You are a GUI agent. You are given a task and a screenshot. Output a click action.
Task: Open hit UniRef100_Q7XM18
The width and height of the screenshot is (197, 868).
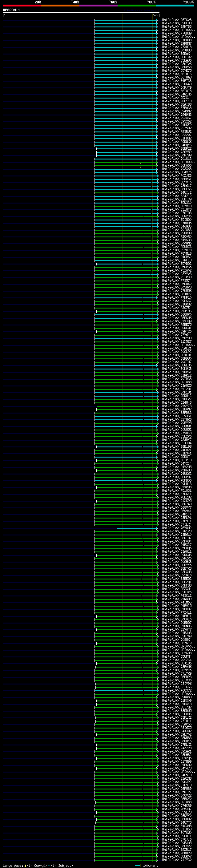[x=177, y=47]
